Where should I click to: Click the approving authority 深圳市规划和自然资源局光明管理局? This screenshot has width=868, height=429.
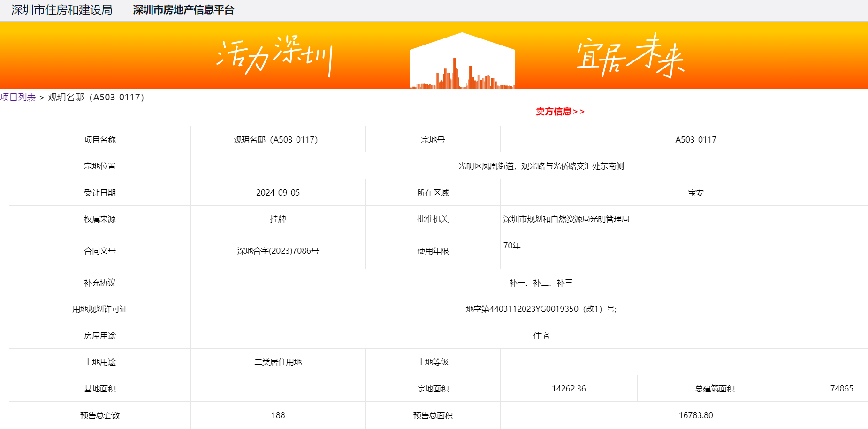[x=566, y=219]
